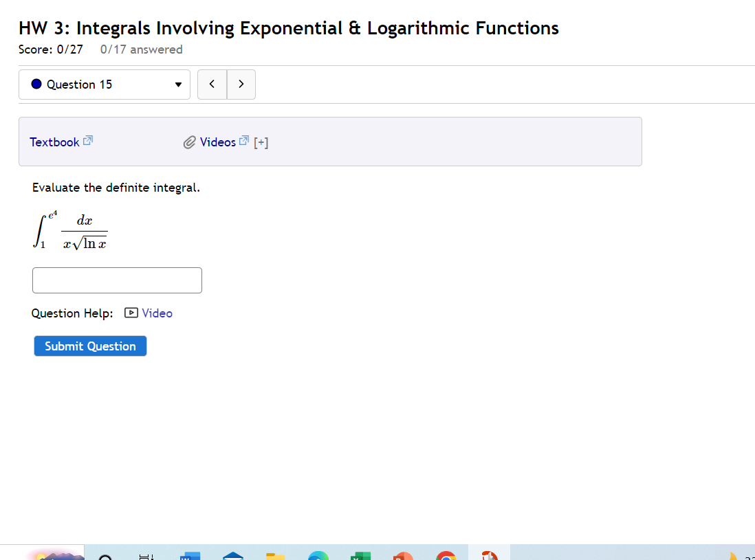Open Chrome from the taskbar

click(446, 555)
